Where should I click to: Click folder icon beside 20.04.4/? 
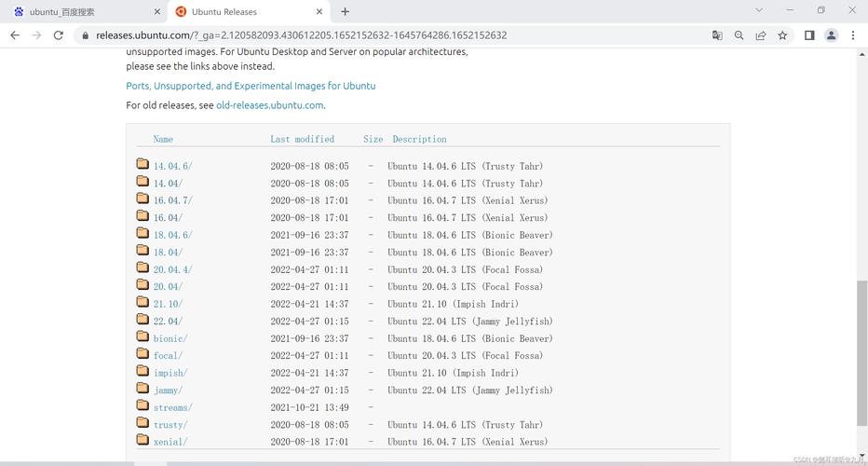pos(142,267)
